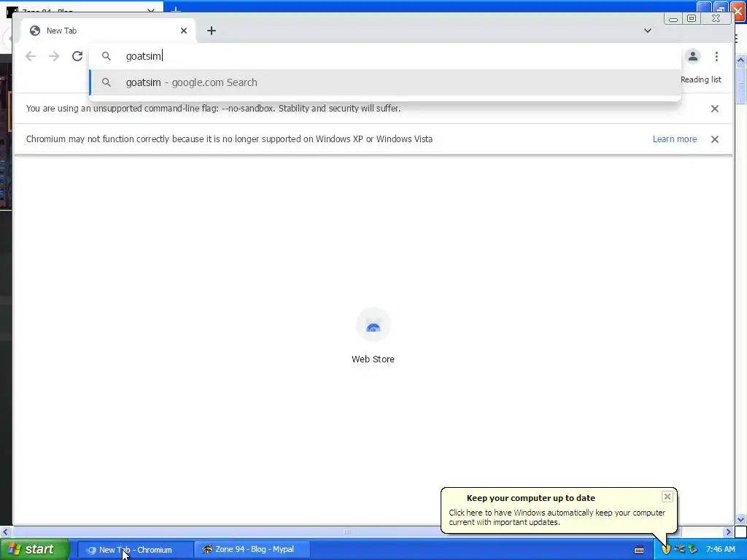Switch to Zone 94 - Blog - Mypal taskbar button

point(252,550)
